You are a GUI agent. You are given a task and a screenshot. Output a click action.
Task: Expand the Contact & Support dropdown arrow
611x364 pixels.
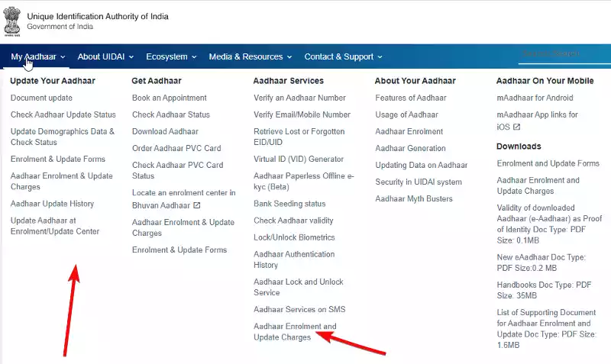(x=380, y=56)
